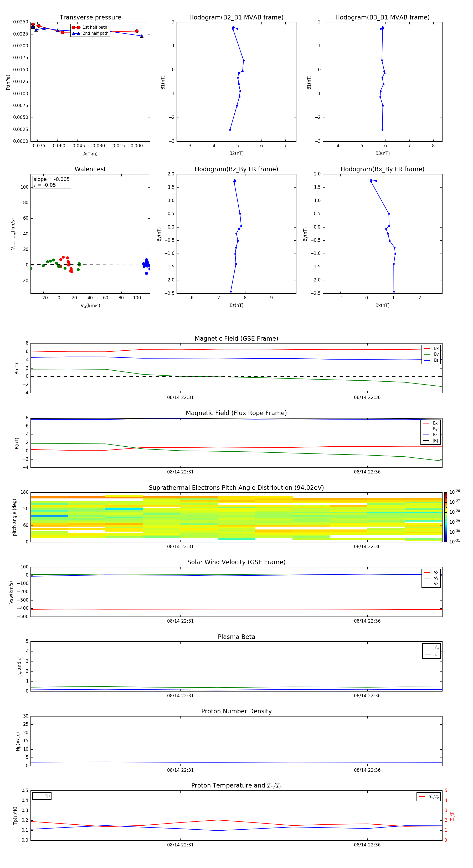Select the Bz' legend entry in Flux Rope plot
This screenshot has height=868, width=473.
point(431,435)
